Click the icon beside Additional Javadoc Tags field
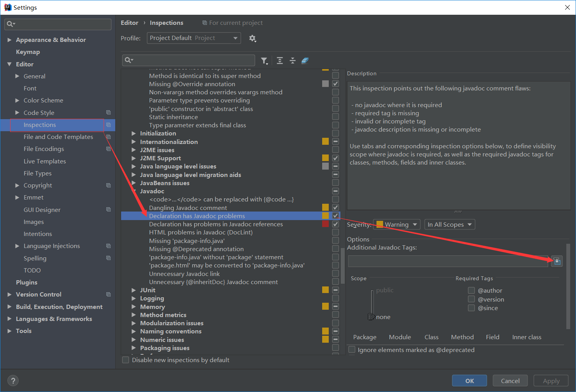 click(x=557, y=261)
